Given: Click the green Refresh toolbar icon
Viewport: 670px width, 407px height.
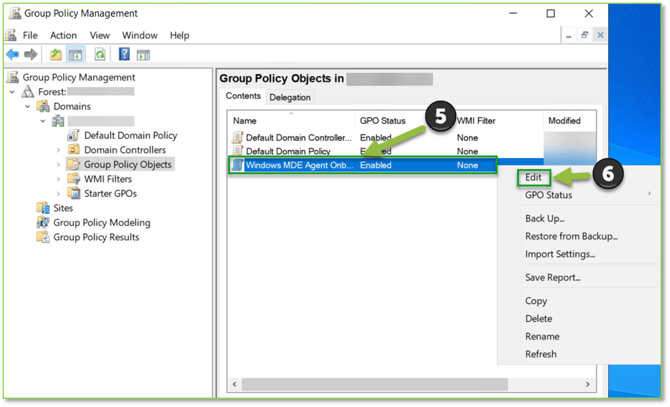Looking at the screenshot, I should click(100, 54).
